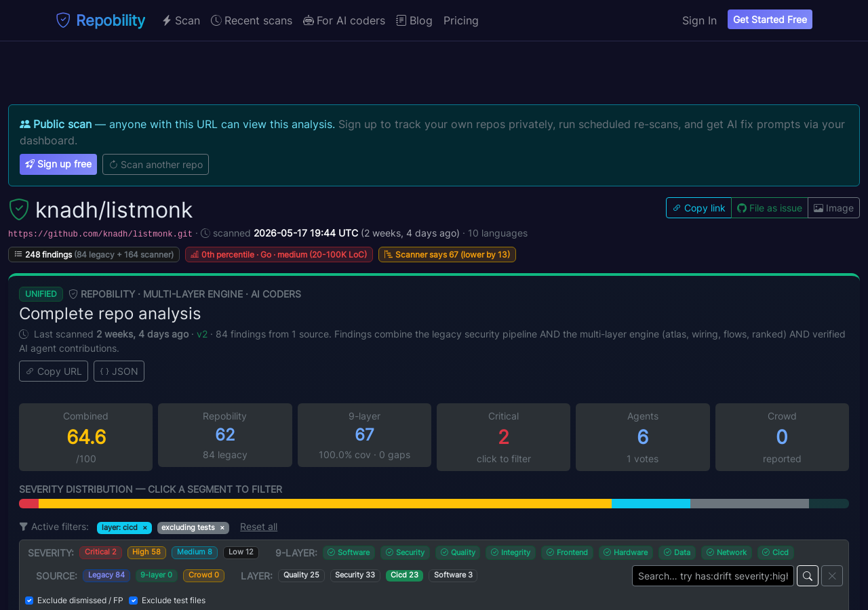This screenshot has height=610, width=868.
Task: Click Scanner says 67 badge
Action: click(x=447, y=254)
